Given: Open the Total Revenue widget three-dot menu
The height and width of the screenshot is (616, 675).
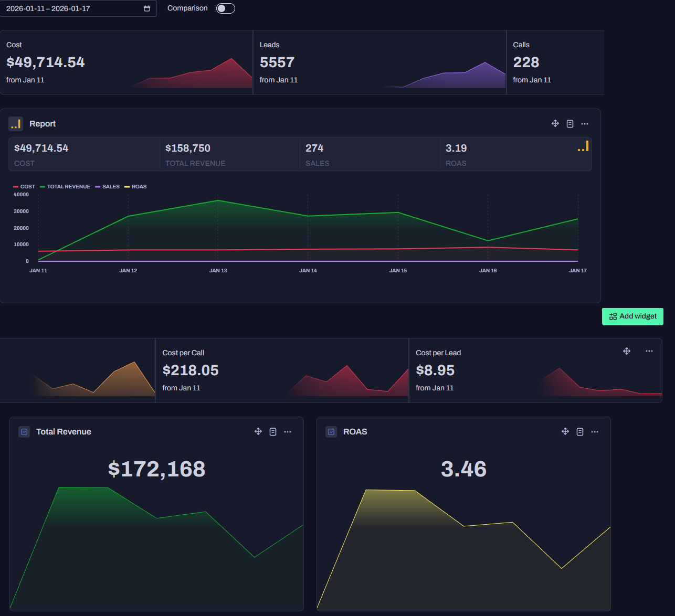Looking at the screenshot, I should pos(288,432).
